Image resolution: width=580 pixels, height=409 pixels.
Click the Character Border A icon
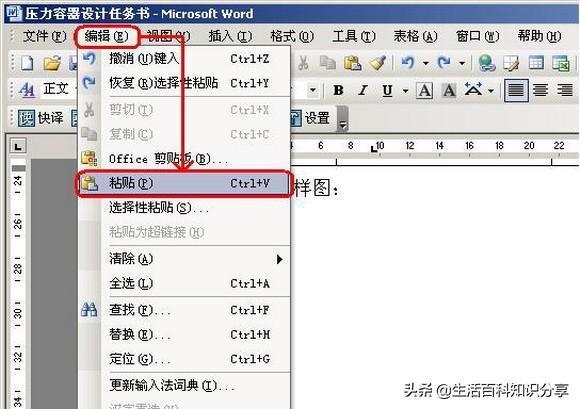tap(425, 90)
